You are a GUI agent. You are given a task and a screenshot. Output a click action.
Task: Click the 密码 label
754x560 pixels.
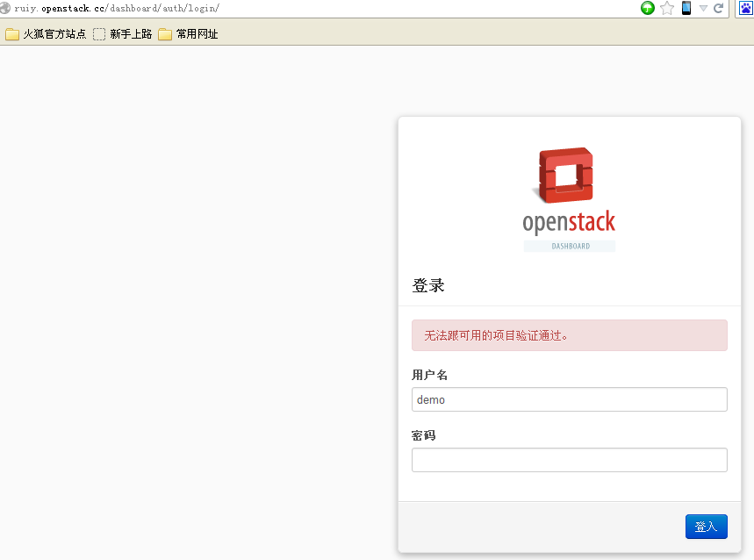coord(424,435)
